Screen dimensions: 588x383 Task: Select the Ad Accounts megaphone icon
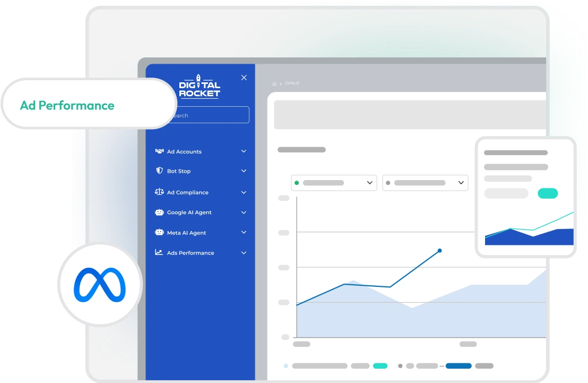point(159,151)
